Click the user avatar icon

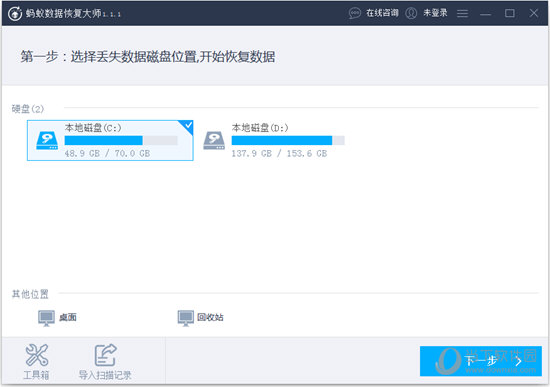point(411,13)
